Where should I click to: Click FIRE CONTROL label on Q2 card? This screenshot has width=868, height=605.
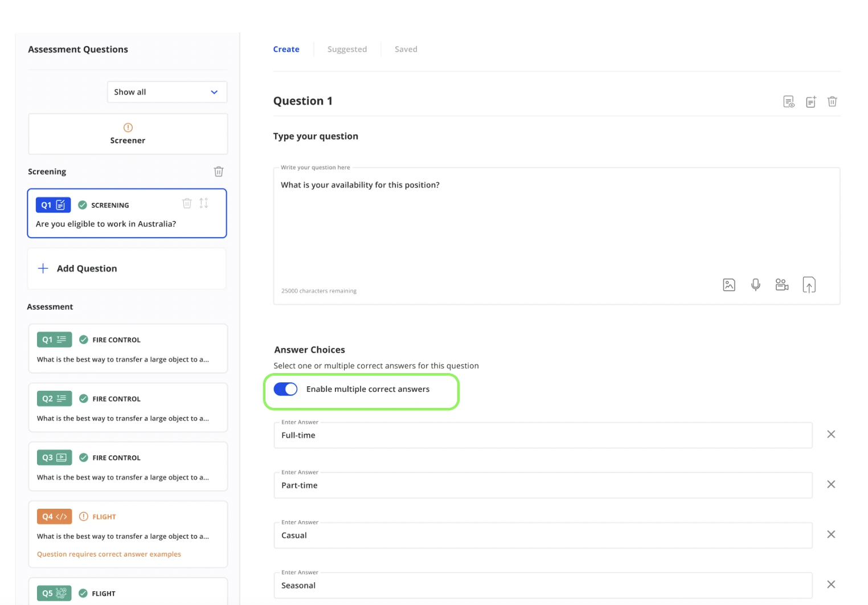click(116, 399)
